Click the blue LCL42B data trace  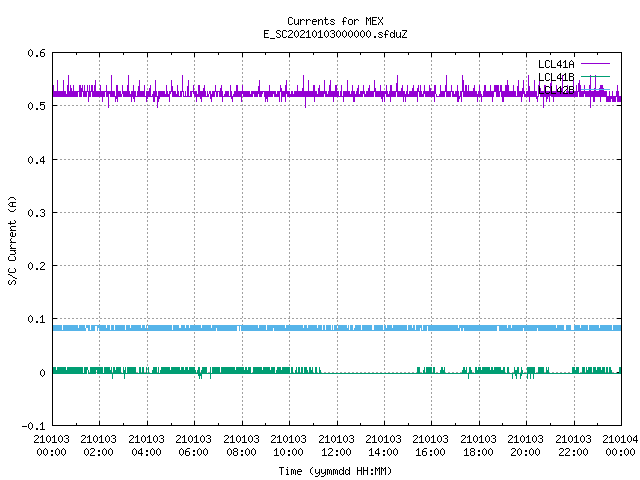pyautogui.click(x=337, y=328)
